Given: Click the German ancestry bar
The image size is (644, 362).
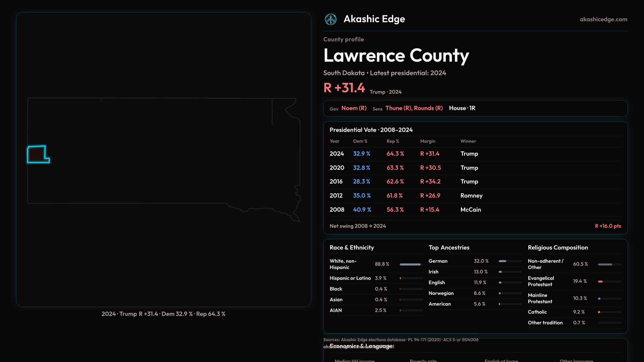Looking at the screenshot, I should coord(502,261).
